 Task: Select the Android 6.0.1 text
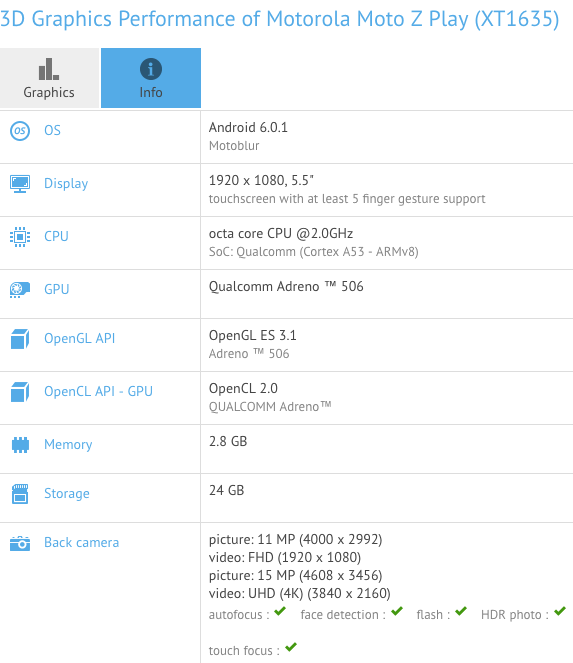pos(248,127)
